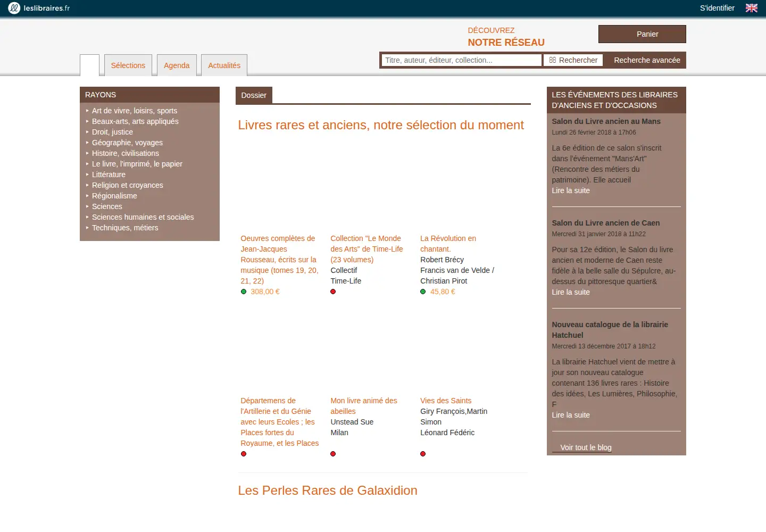Image resolution: width=766 pixels, height=532 pixels.
Task: Open the Régionalisme category
Action: 114,196
